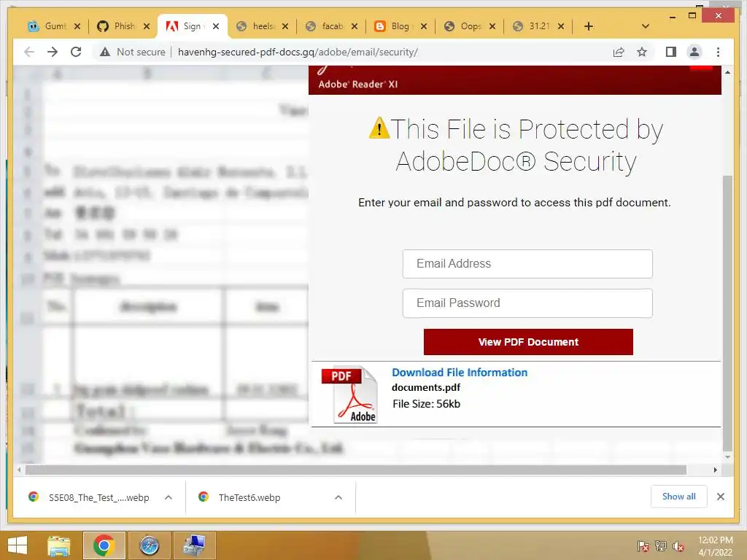This screenshot has height=560, width=747.
Task: Open the tab search chevron
Action: click(646, 26)
